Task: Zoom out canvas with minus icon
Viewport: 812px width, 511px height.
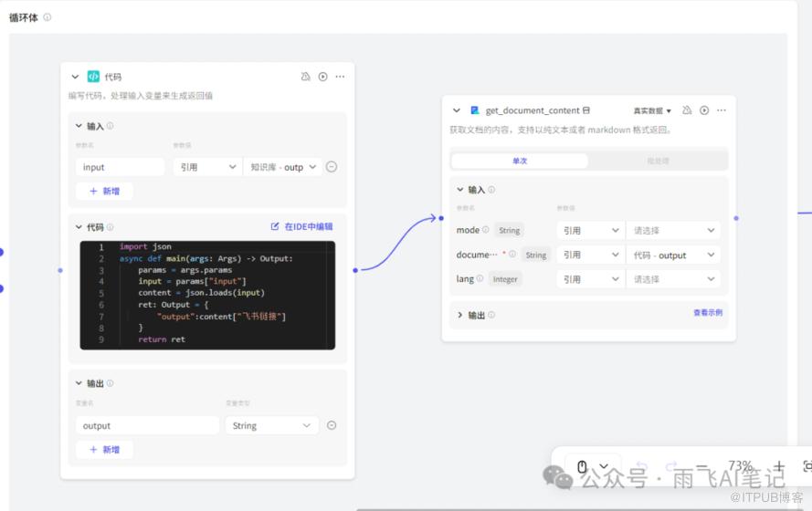Action: pos(701,466)
